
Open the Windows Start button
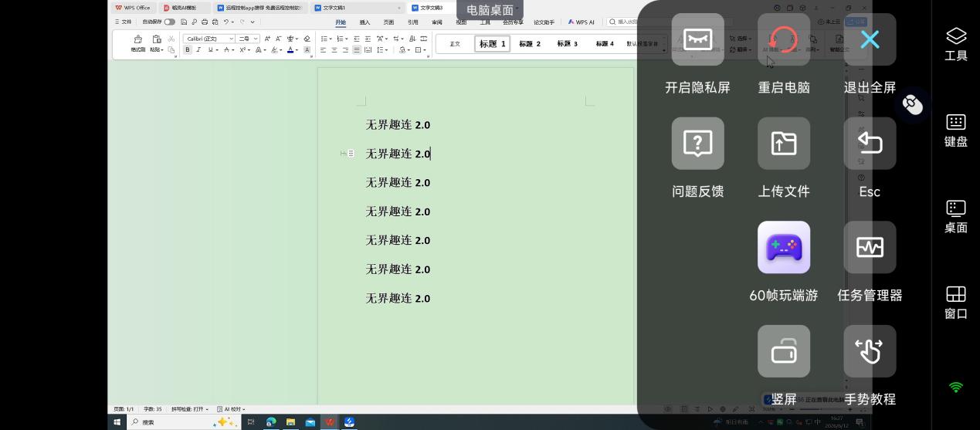(117, 422)
